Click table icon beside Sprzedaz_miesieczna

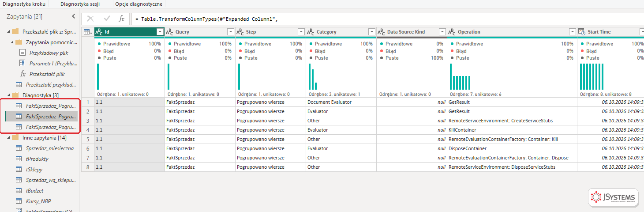pos(19,148)
